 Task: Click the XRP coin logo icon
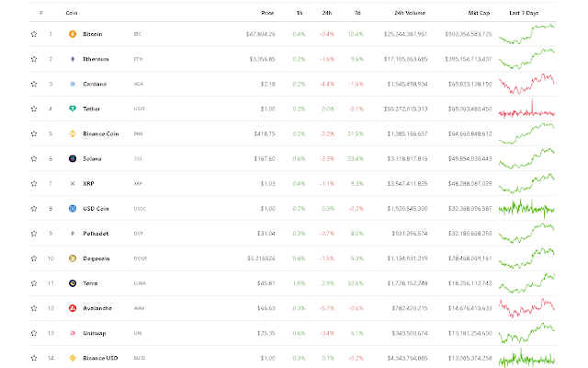(73, 184)
